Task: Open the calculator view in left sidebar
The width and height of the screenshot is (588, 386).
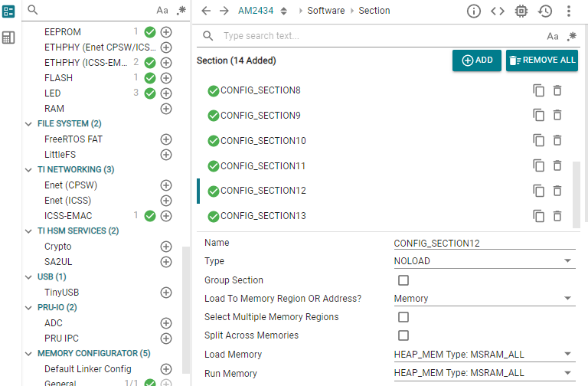Action: 8,38
